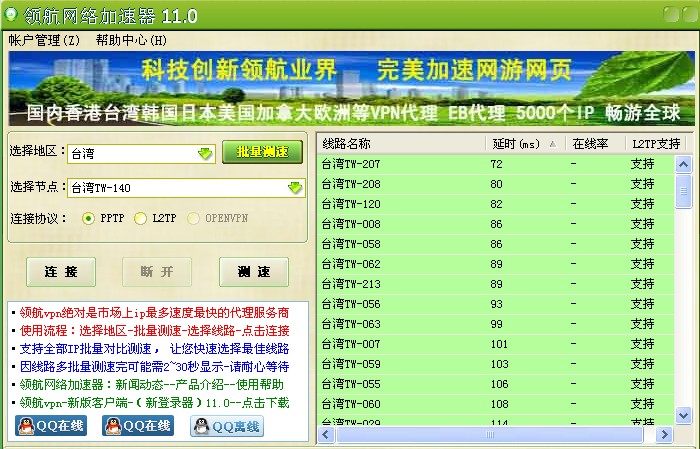Click the vertical scrollbar thumb
The width and height of the screenshot is (700, 449).
(683, 191)
